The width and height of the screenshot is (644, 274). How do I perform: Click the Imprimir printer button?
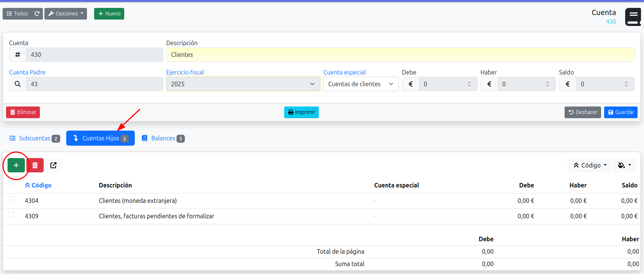(x=301, y=112)
